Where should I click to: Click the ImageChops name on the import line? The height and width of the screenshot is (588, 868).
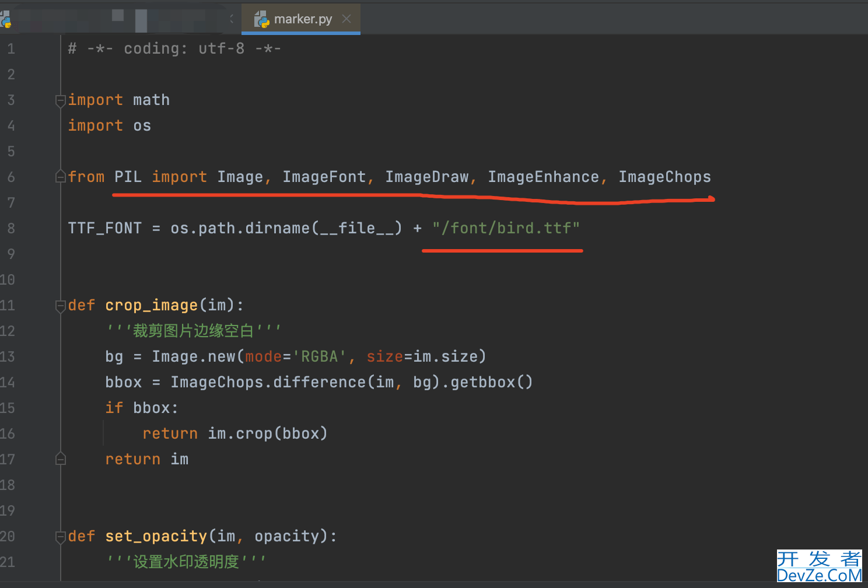point(665,177)
